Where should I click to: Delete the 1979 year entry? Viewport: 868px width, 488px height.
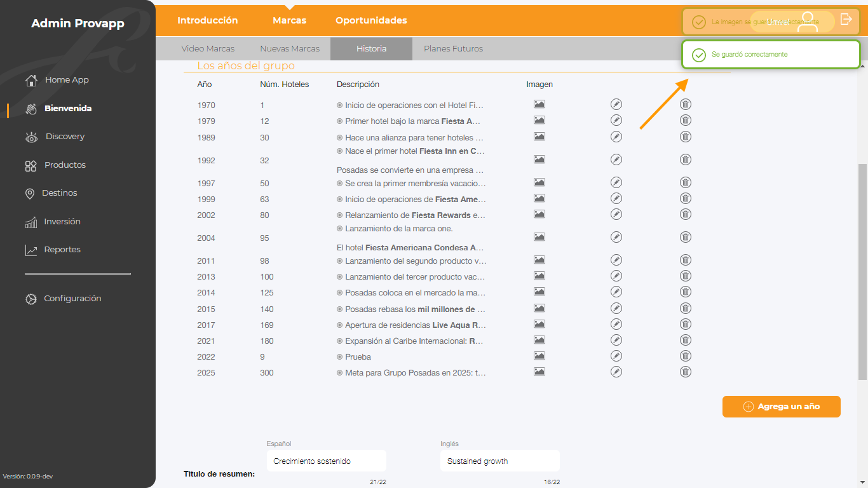click(686, 120)
